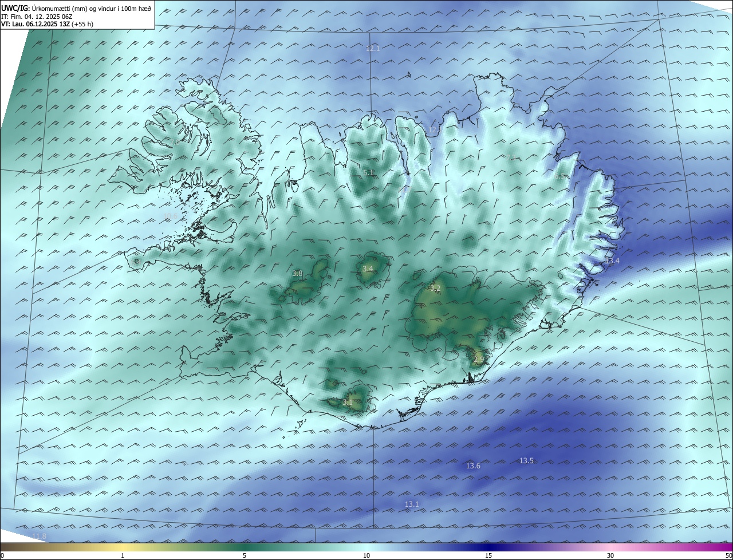Viewport: 733px width, 560px height.
Task: Click the 5 tick on the colour scale
Action: pos(245,555)
